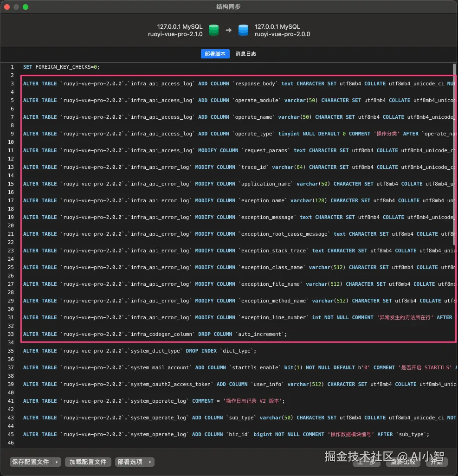Click the 部署选项 button
Viewport: 458px width, 476px height.
coord(130,462)
